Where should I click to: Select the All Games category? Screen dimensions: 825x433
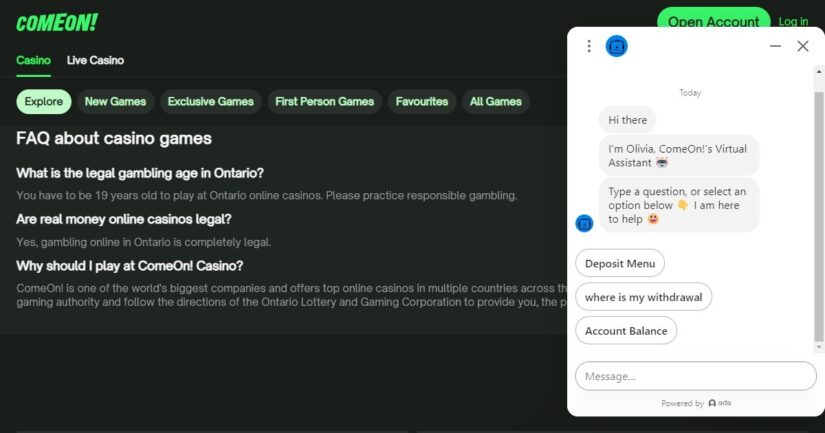(x=496, y=102)
